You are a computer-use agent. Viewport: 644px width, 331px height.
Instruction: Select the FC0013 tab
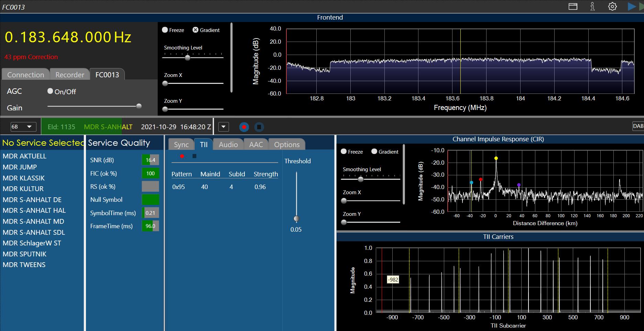tap(107, 75)
